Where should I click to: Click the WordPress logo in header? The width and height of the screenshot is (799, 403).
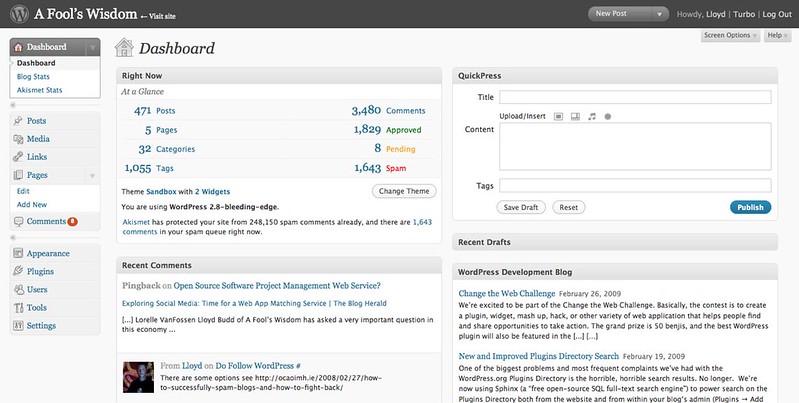point(19,14)
